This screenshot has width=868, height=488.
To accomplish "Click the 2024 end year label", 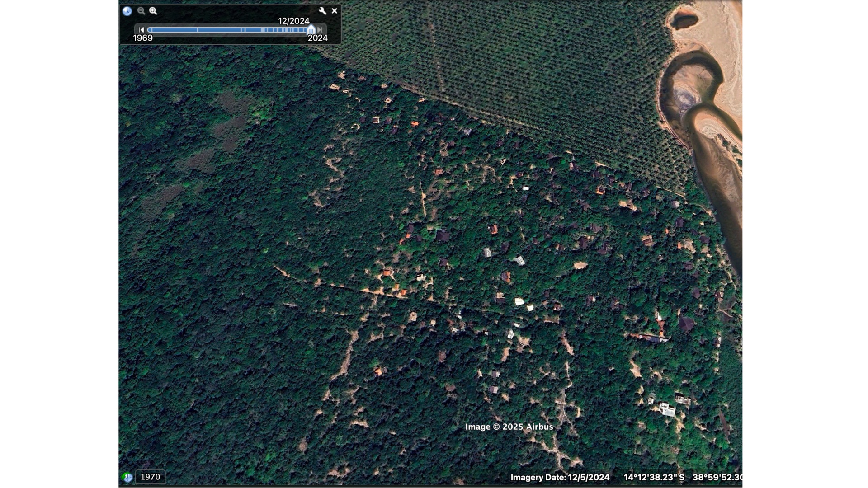I will click(x=318, y=38).
